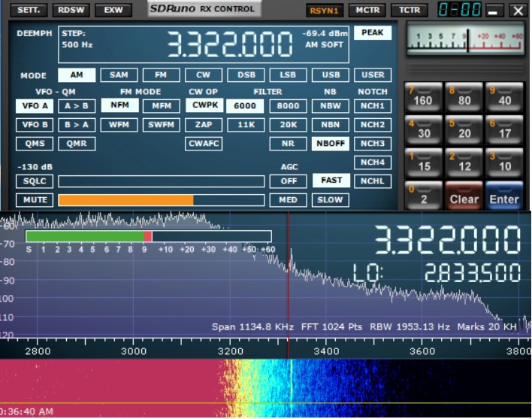Toggle the PEAK meter mode
532x419 pixels.
tap(373, 32)
